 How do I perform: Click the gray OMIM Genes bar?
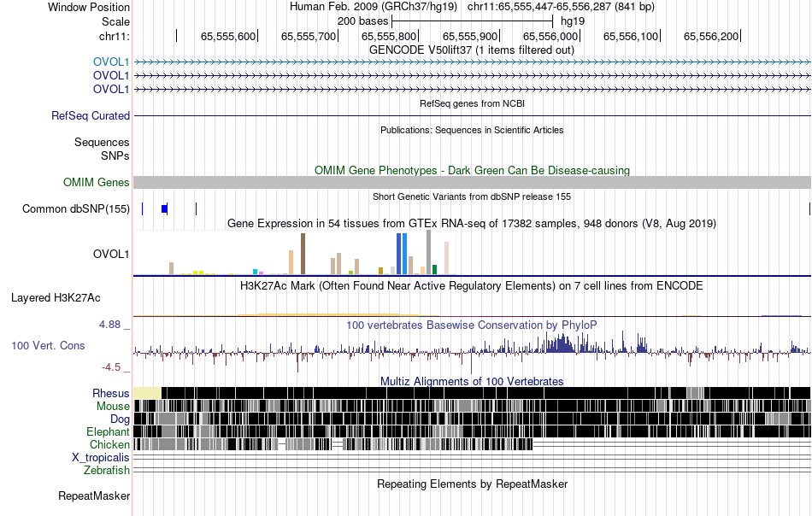coord(473,182)
